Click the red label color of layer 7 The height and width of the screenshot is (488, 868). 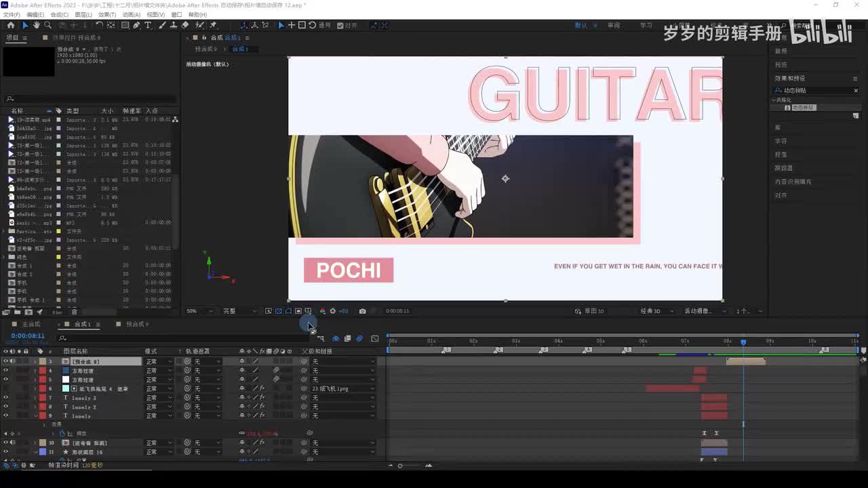pos(42,398)
